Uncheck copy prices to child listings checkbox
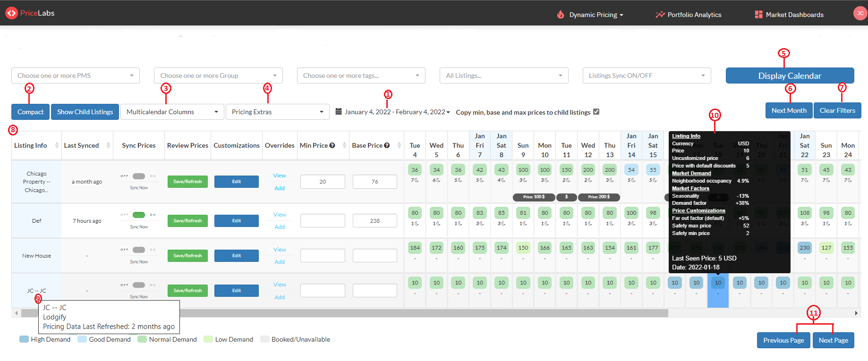The height and width of the screenshot is (361, 868). 596,112
